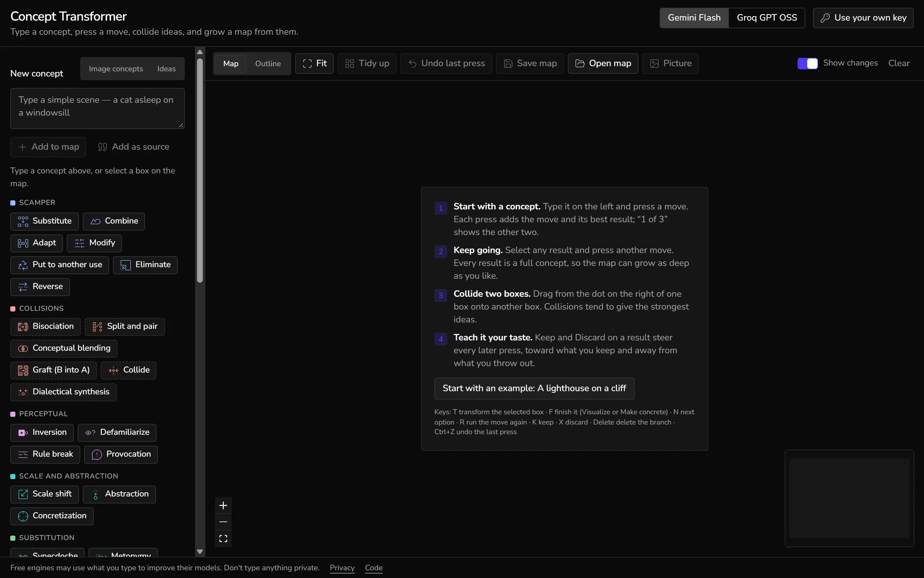
Task: Click SCALE AND ABSTRACTION heading
Action: tap(69, 476)
